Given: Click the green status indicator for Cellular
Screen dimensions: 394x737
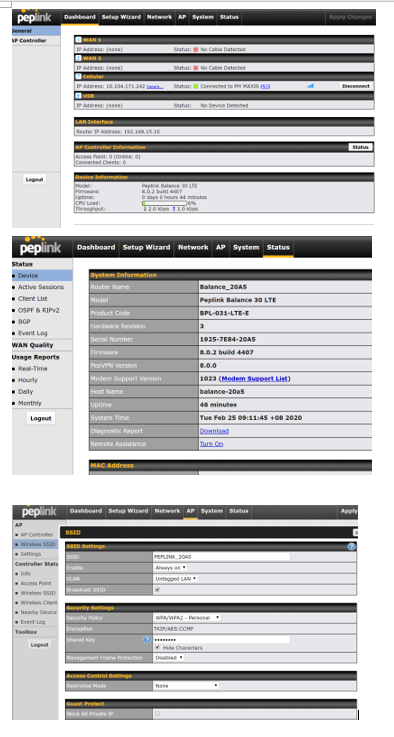Looking at the screenshot, I should [196, 86].
